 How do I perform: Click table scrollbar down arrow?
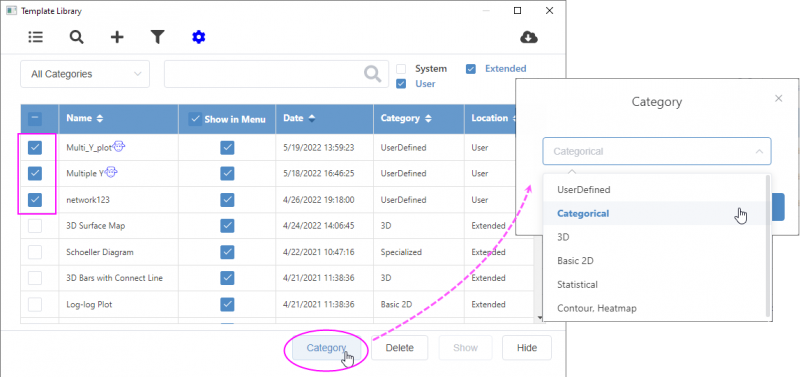[x=540, y=318]
